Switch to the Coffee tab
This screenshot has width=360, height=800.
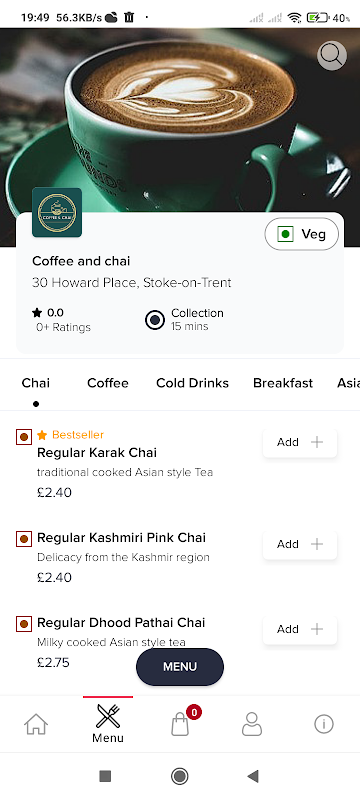point(108,383)
